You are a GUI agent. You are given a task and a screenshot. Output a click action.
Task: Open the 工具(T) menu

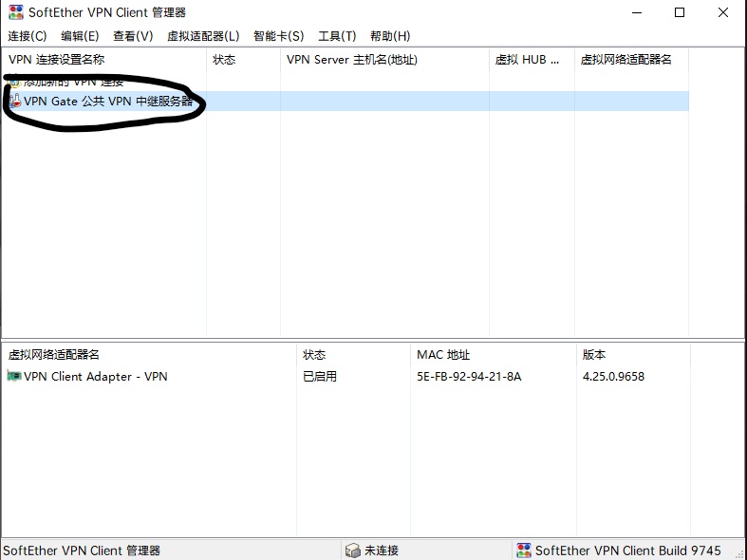[x=337, y=36]
